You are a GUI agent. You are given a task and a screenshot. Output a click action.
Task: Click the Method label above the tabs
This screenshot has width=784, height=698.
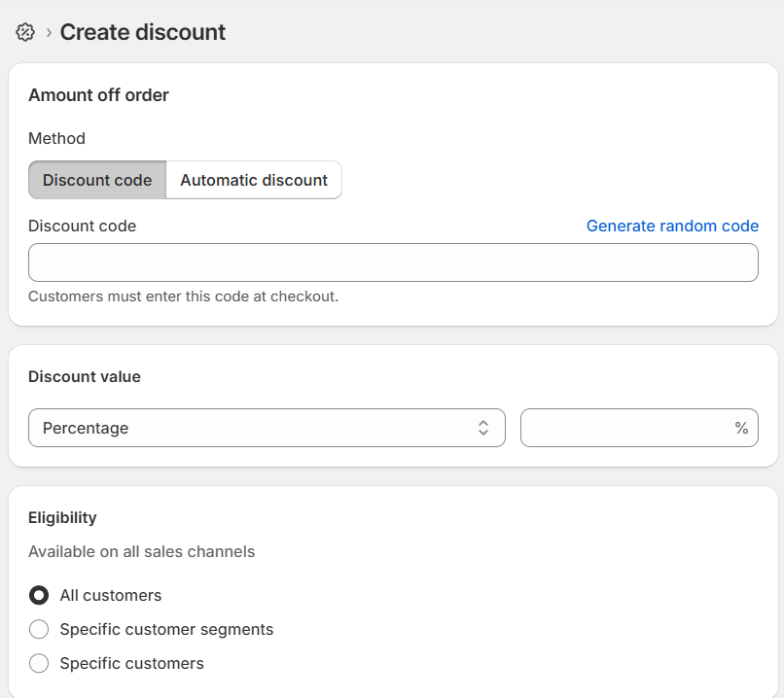pos(56,138)
